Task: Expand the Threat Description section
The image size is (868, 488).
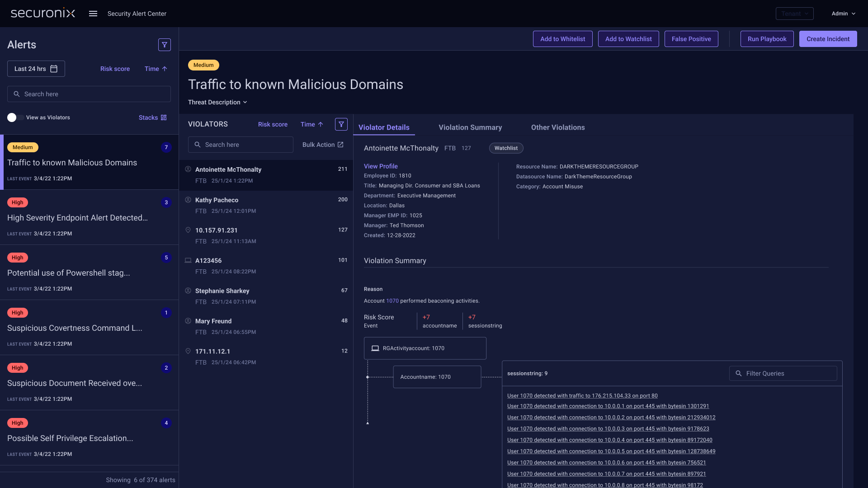Action: tap(217, 102)
